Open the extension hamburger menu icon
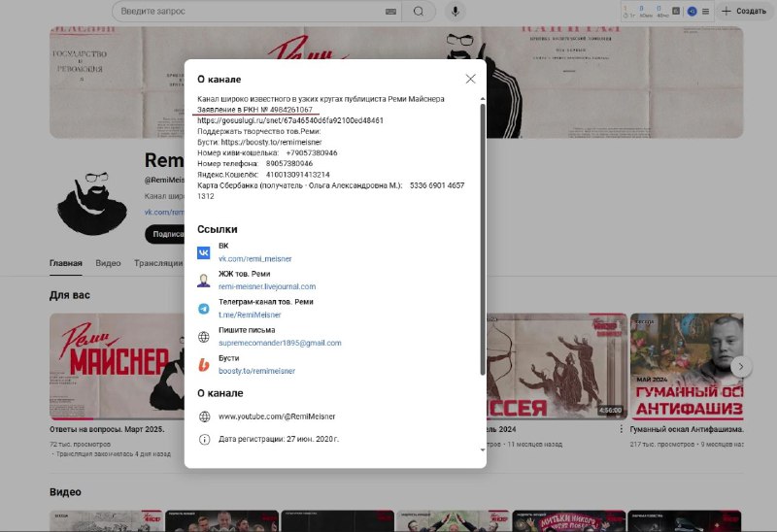 point(705,11)
